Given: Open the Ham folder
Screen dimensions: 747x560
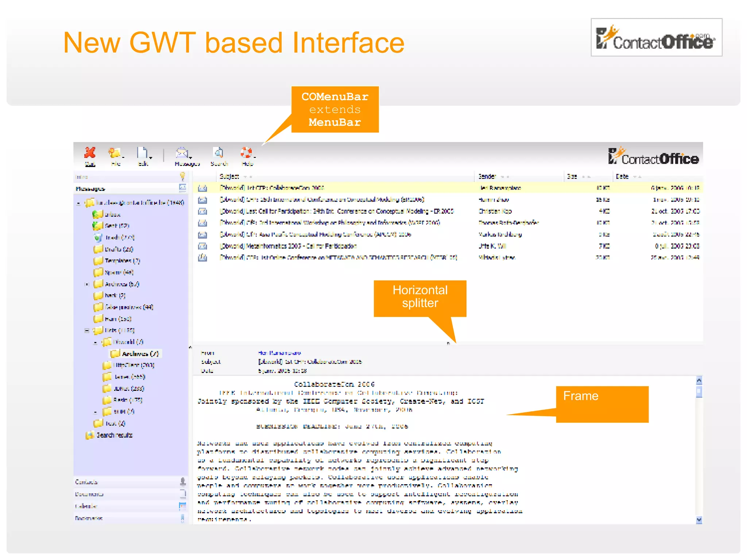Looking at the screenshot, I should [x=112, y=319].
